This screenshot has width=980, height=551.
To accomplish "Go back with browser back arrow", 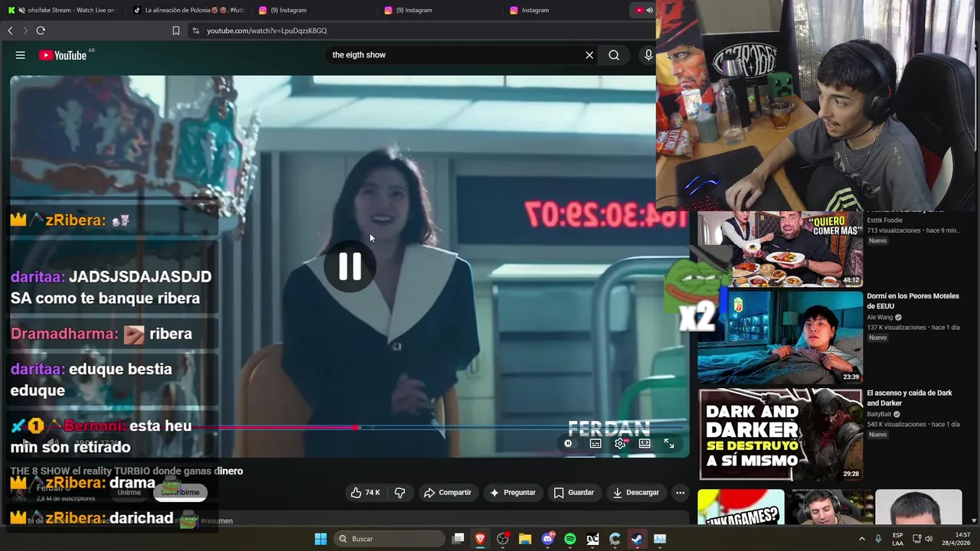I will 10,31.
